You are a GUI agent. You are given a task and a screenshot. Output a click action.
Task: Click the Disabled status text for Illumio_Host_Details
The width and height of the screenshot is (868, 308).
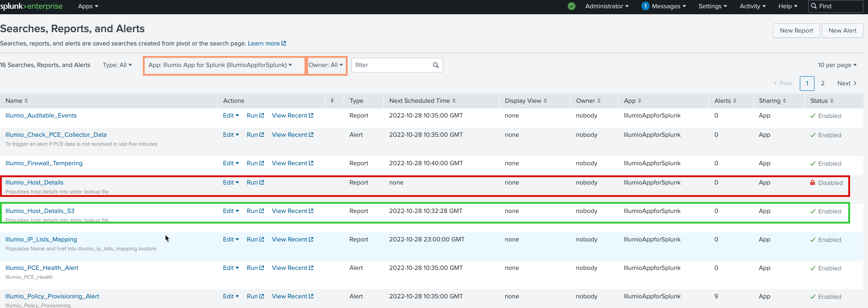coord(830,183)
